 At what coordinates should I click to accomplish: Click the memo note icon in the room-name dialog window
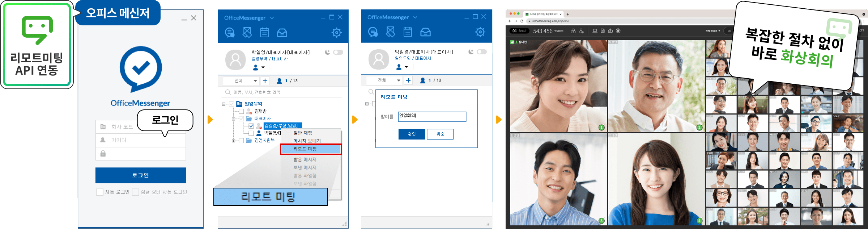click(390, 32)
